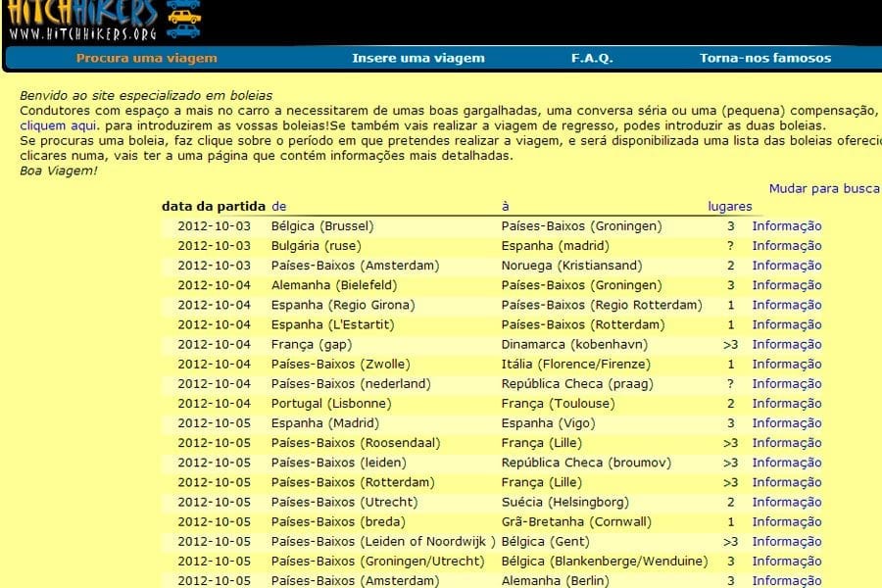View Informação for Alemanha (Bielefeld) ride
882x588 pixels.
pyautogui.click(x=786, y=285)
